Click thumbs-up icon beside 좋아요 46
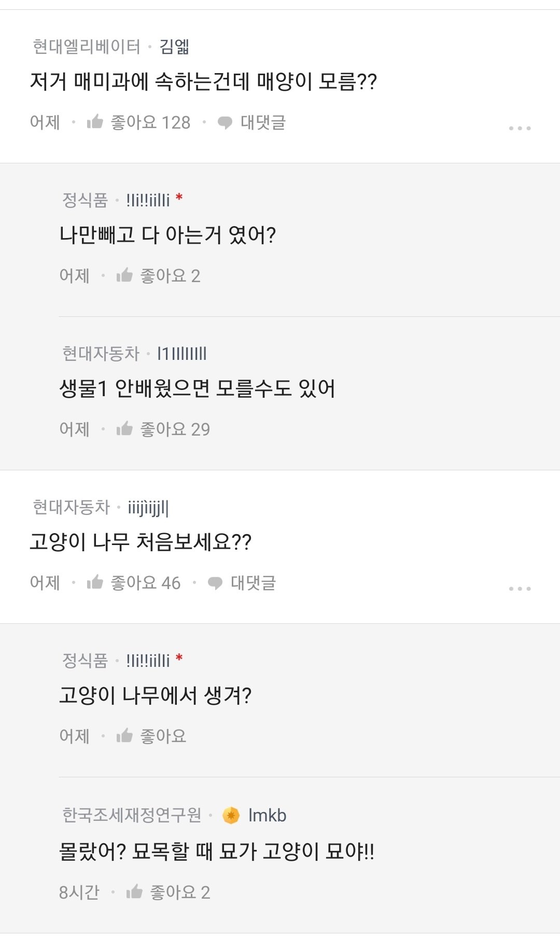This screenshot has width=560, height=936. pyautogui.click(x=95, y=582)
